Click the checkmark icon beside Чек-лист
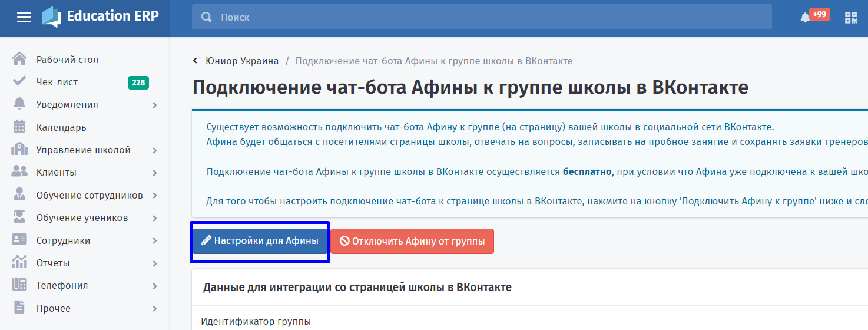This screenshot has width=868, height=330. coord(19,81)
